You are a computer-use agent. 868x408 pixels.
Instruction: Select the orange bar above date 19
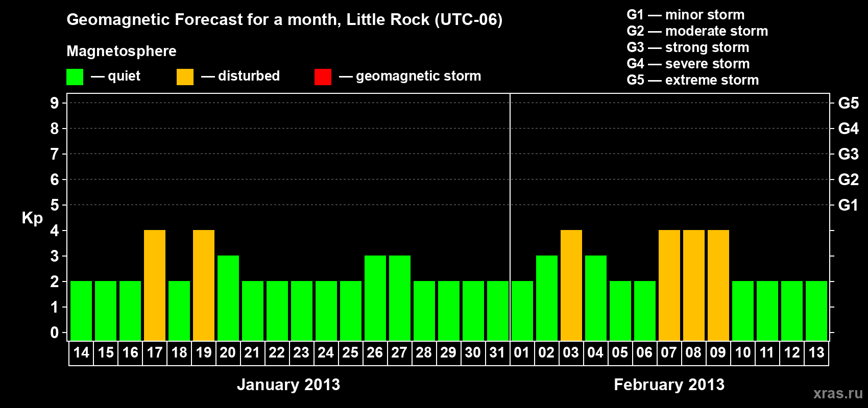pyautogui.click(x=204, y=285)
